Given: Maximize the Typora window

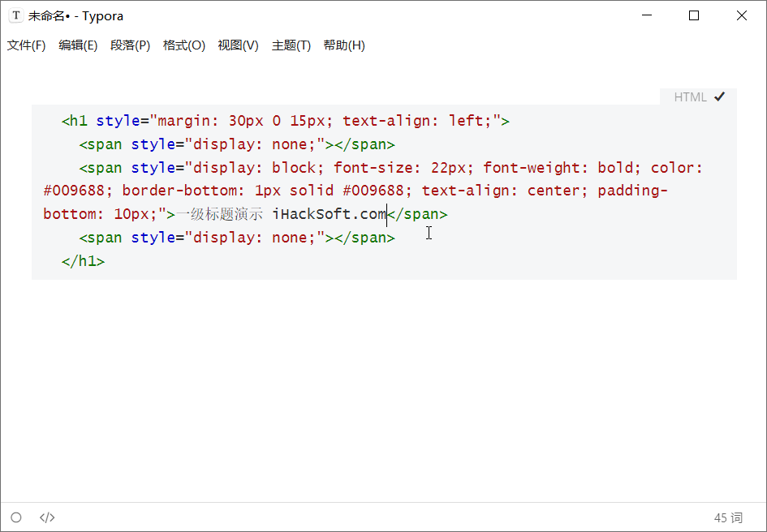Looking at the screenshot, I should coord(694,15).
